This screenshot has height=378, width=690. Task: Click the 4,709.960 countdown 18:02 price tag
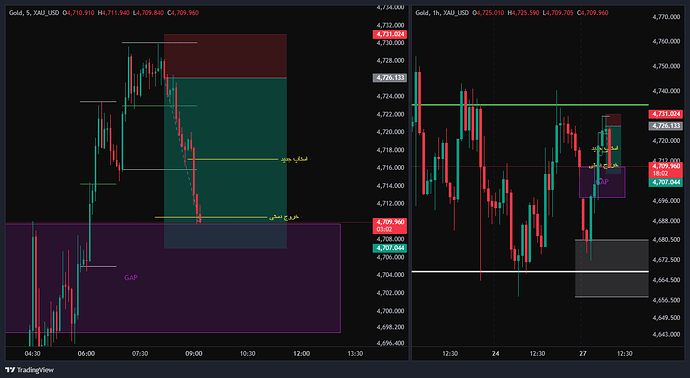[x=666, y=169]
